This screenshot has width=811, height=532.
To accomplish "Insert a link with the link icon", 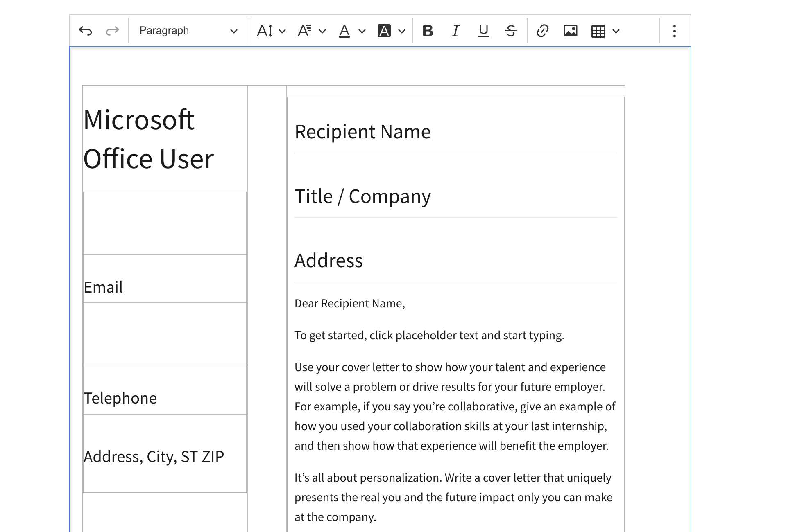I will point(542,31).
